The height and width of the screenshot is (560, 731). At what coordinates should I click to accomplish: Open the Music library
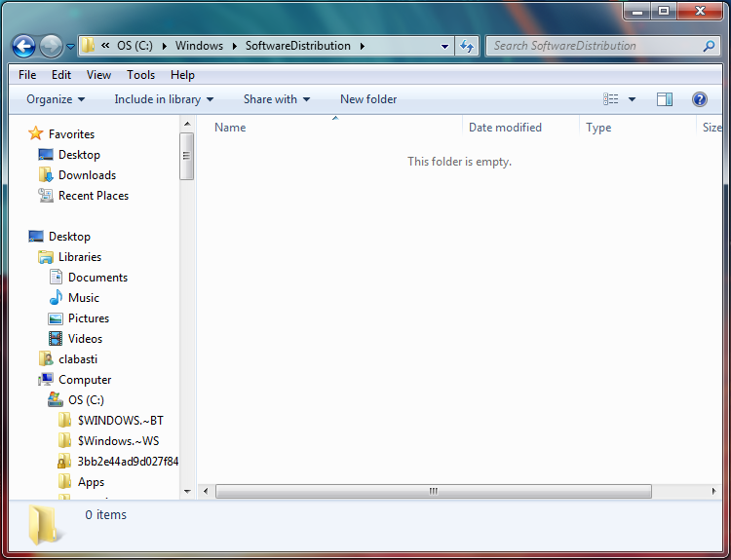[84, 298]
